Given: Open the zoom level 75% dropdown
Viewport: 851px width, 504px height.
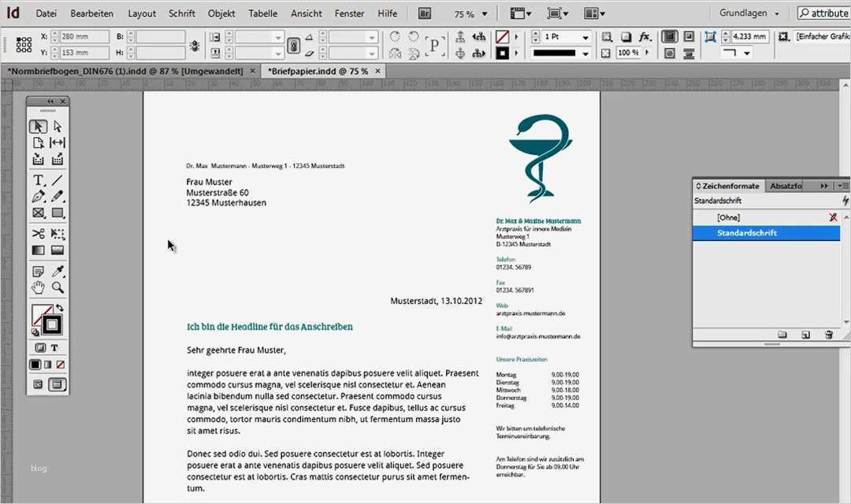Looking at the screenshot, I should coord(484,13).
